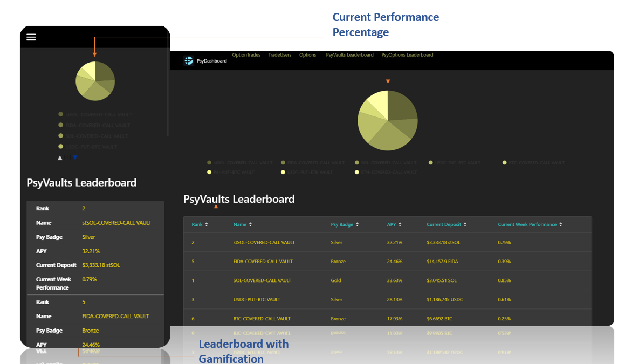Click the mobile view pie chart
The height and width of the screenshot is (364, 618).
[x=95, y=81]
